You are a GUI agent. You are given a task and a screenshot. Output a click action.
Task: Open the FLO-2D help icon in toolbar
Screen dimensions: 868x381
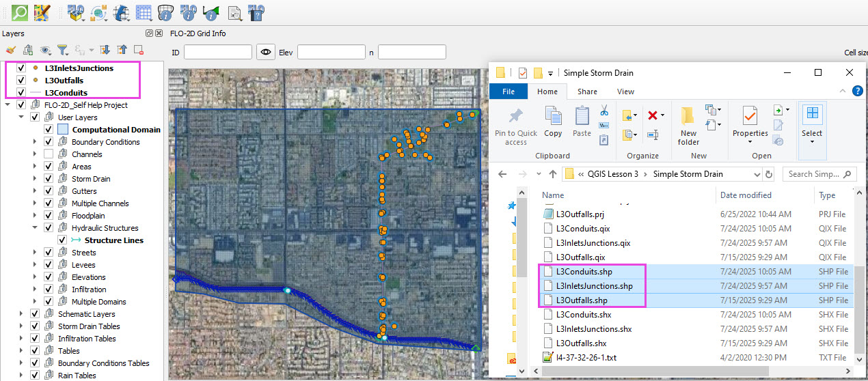tap(256, 12)
